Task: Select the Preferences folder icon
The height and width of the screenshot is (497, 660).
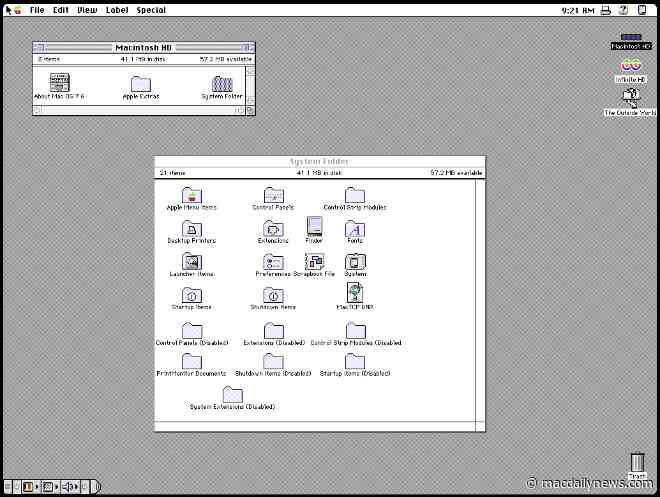Action: [x=273, y=262]
